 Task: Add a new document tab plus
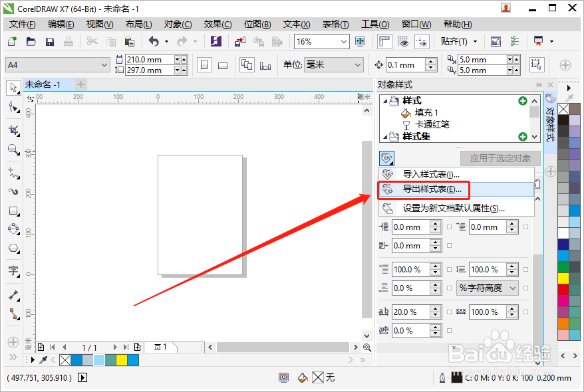pyautogui.click(x=81, y=85)
